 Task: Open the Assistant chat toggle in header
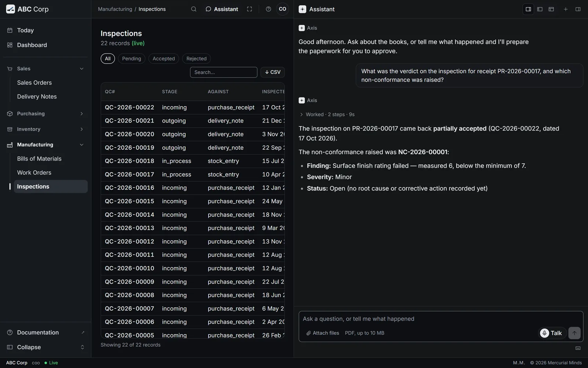(x=222, y=9)
